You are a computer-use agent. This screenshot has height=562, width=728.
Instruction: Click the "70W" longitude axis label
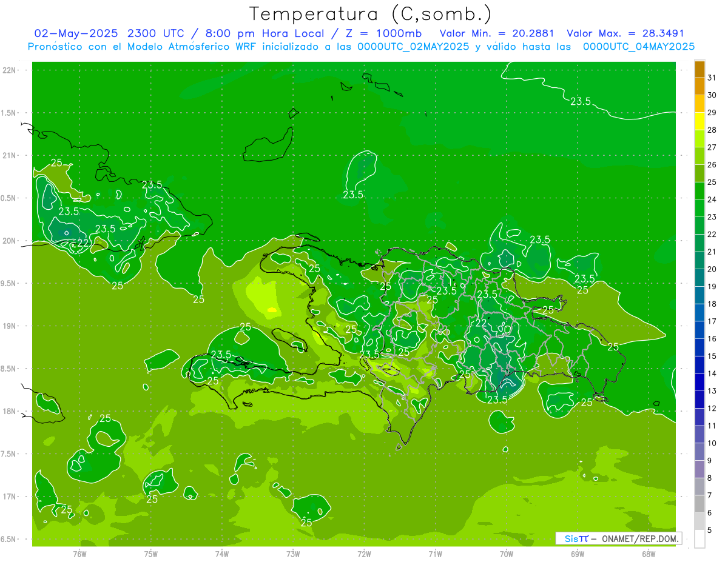(507, 554)
